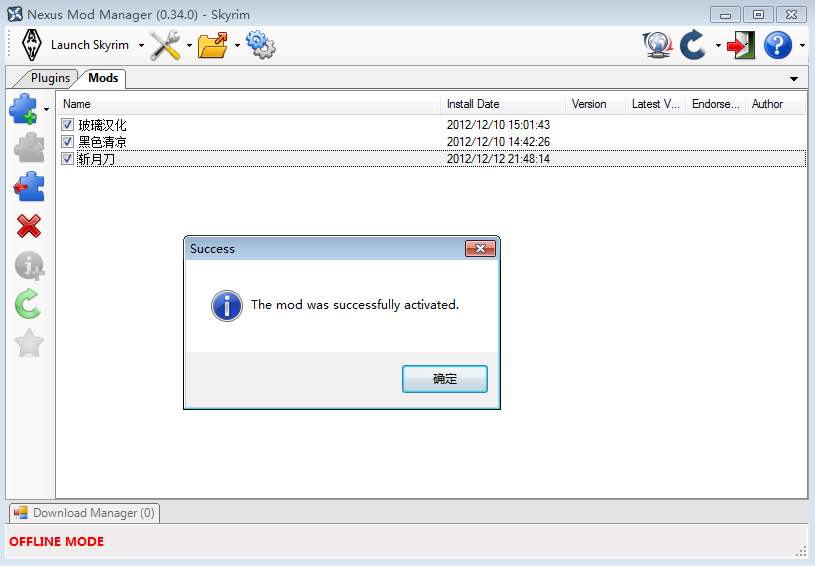815x566 pixels.
Task: Switch to the Plugins tab
Action: 50,78
